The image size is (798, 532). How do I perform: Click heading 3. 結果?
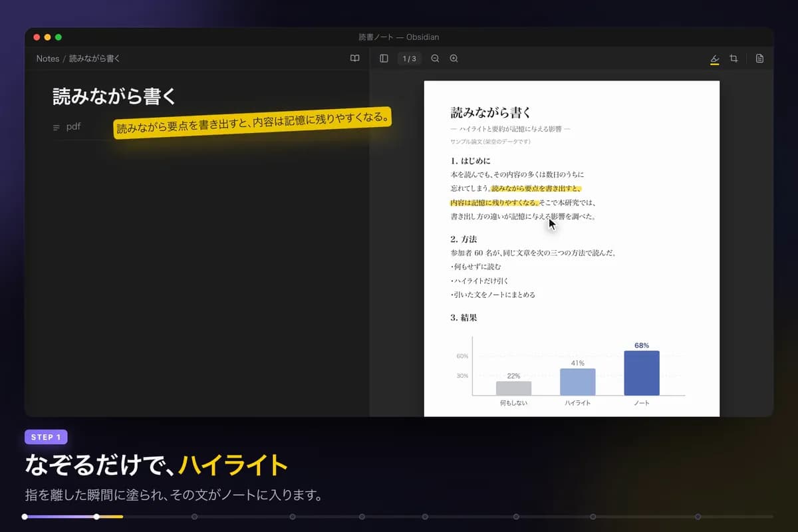pyautogui.click(x=464, y=318)
